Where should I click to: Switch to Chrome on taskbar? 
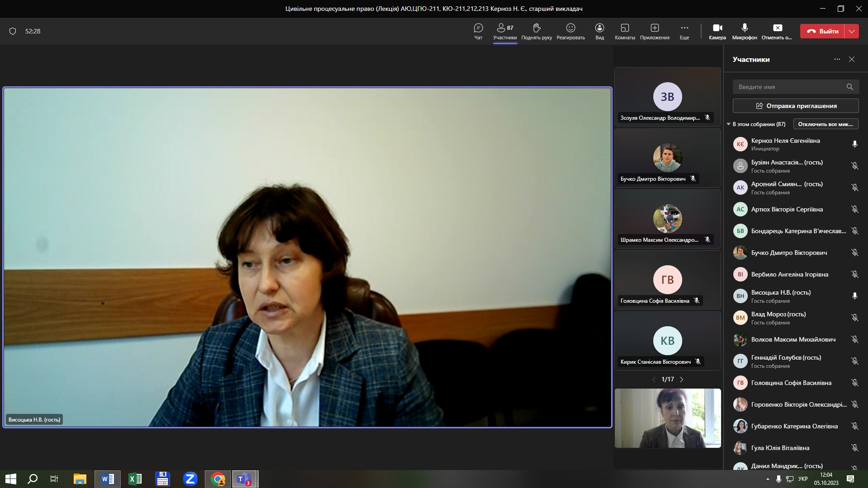218,479
